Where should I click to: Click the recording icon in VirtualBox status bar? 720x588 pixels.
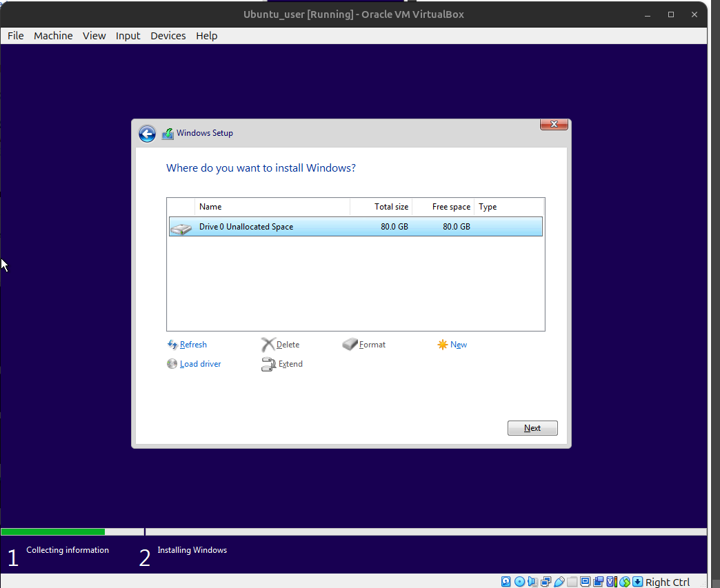[x=598, y=582]
